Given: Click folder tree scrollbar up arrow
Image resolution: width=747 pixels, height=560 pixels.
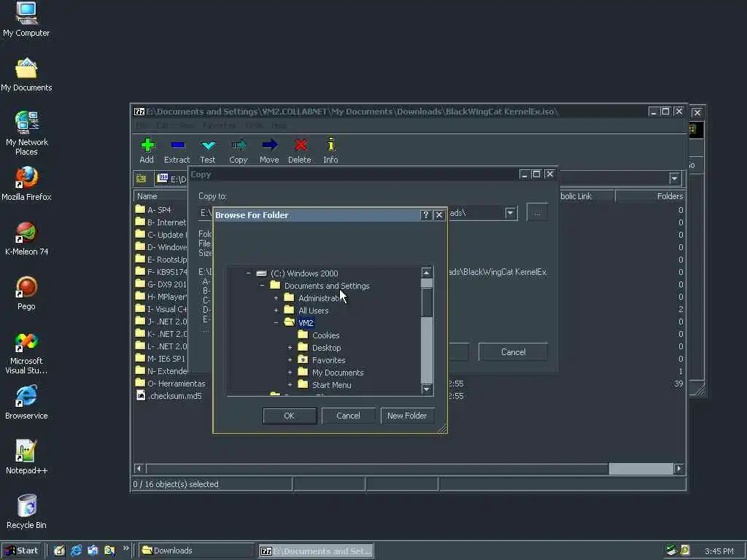Looking at the screenshot, I should coord(426,273).
